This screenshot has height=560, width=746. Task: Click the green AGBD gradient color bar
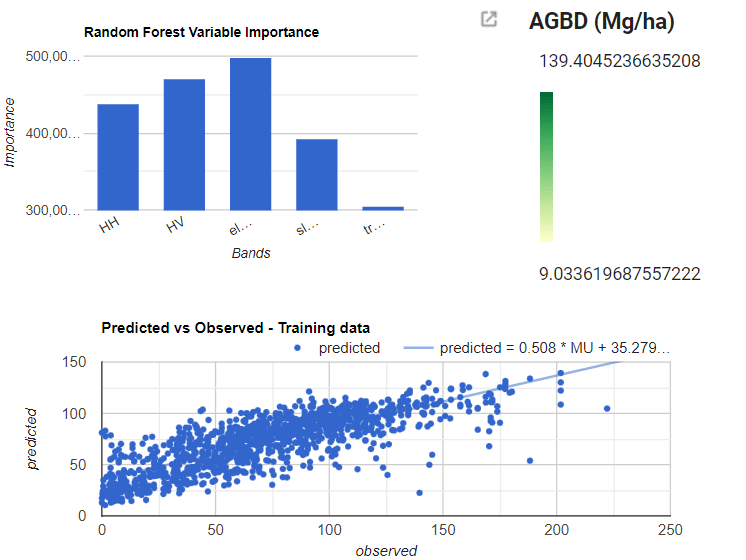pyautogui.click(x=546, y=167)
